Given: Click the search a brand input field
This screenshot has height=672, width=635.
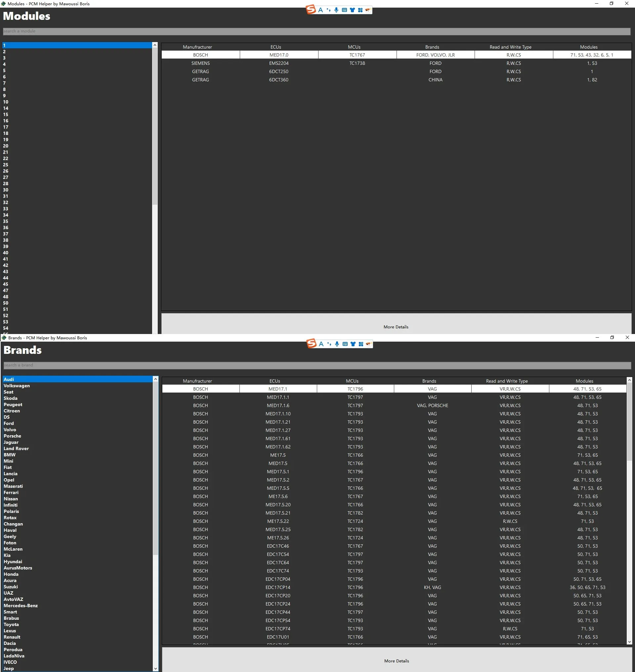Looking at the screenshot, I should click(317, 365).
